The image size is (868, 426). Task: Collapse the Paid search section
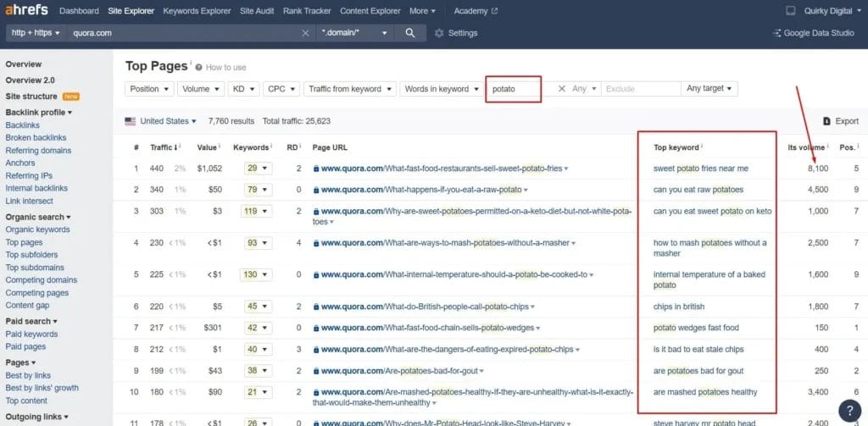(x=31, y=322)
